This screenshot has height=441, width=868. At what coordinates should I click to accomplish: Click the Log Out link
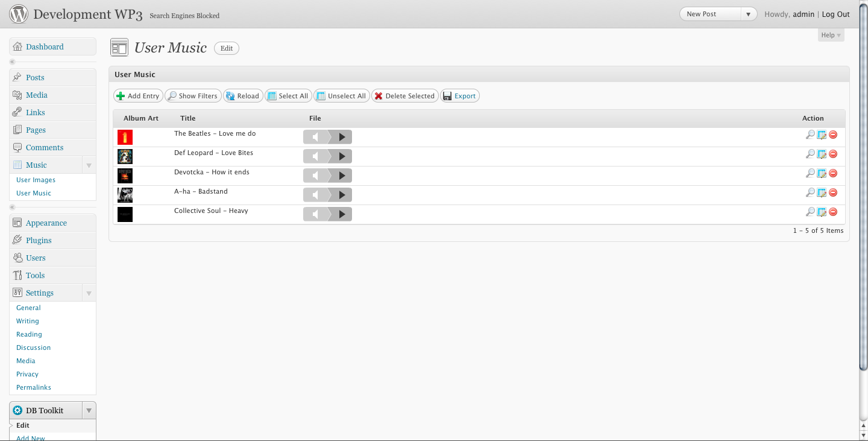[x=836, y=14]
